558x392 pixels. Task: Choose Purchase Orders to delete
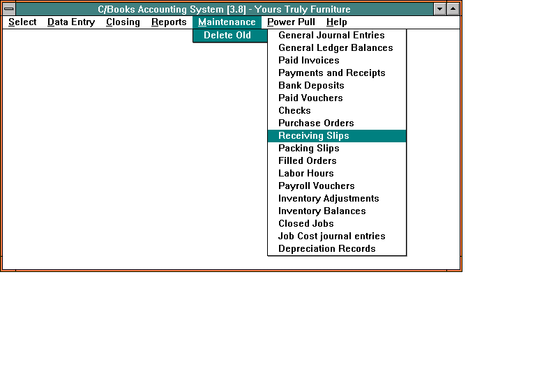316,123
